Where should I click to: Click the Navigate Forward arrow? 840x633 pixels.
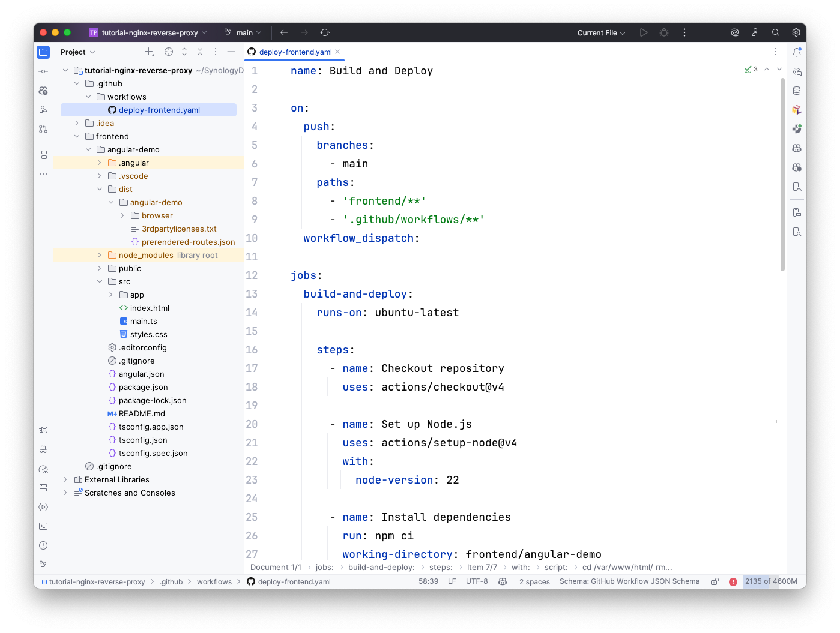pyautogui.click(x=304, y=32)
